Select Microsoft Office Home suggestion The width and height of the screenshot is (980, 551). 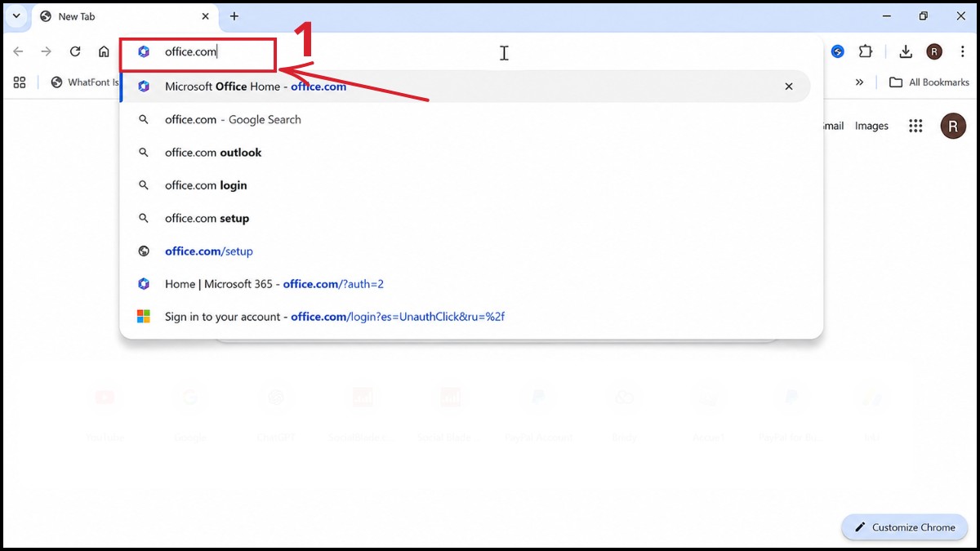click(465, 87)
